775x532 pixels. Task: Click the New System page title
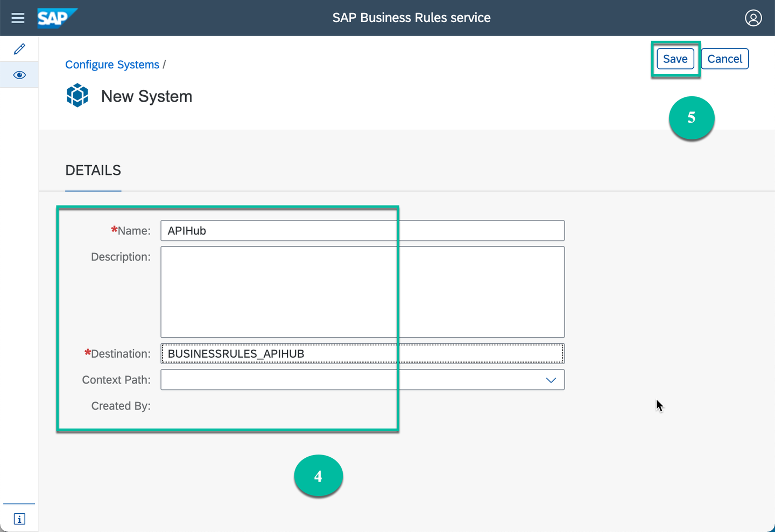(146, 96)
